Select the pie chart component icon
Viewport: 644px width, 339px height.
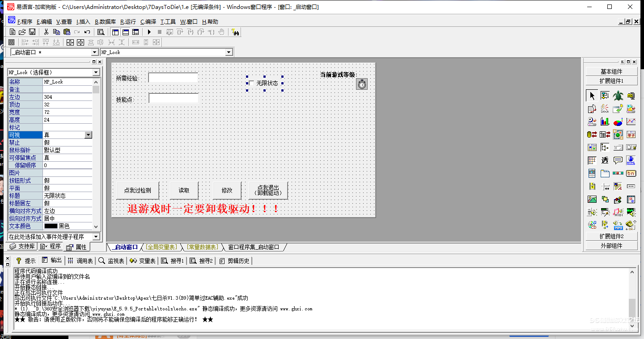[618, 122]
